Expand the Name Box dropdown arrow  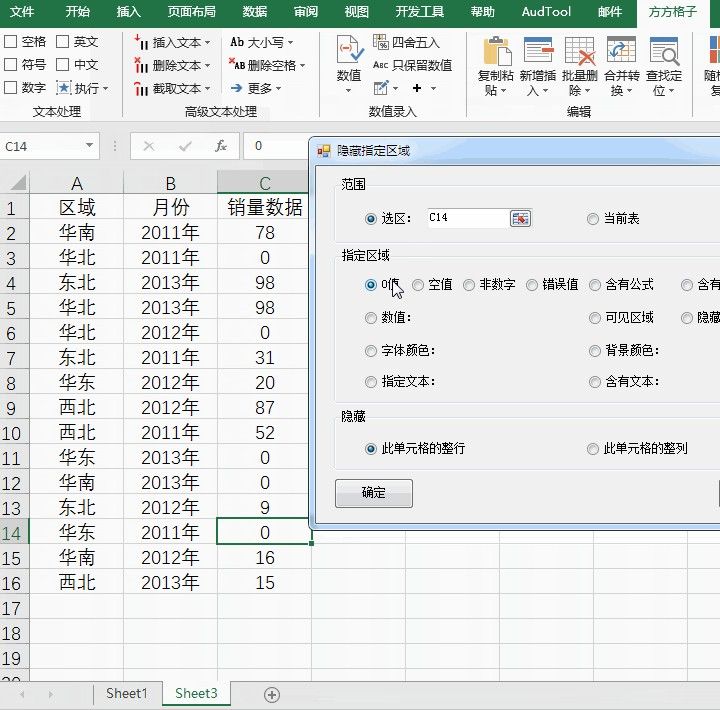coord(90,146)
